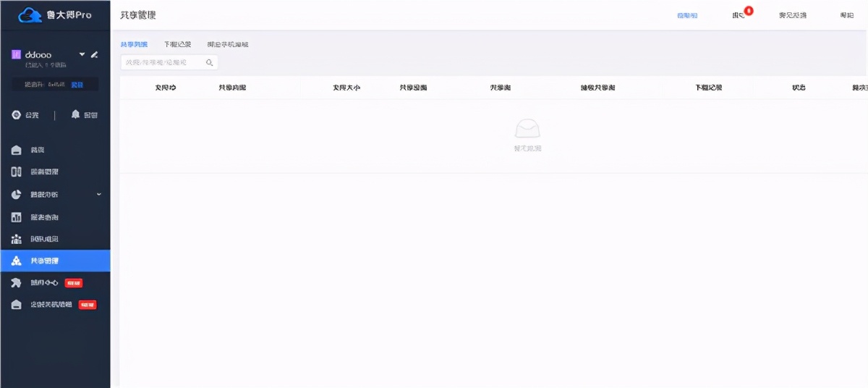Click the last sidebar item's house icon

[17, 305]
